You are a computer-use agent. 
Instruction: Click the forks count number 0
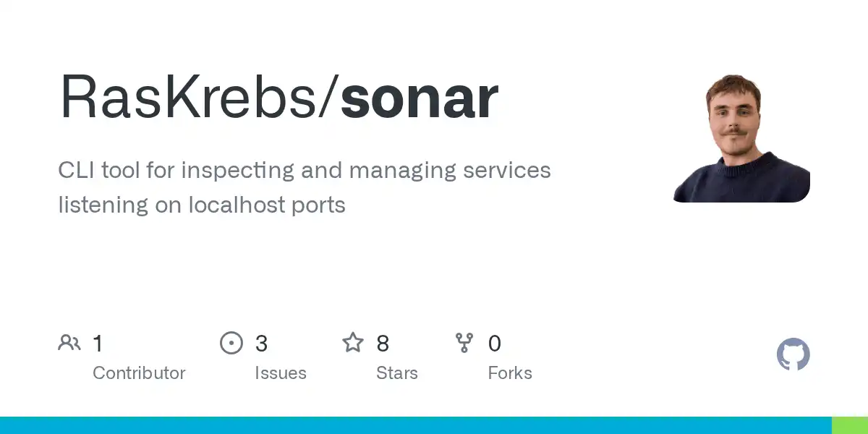coord(495,344)
